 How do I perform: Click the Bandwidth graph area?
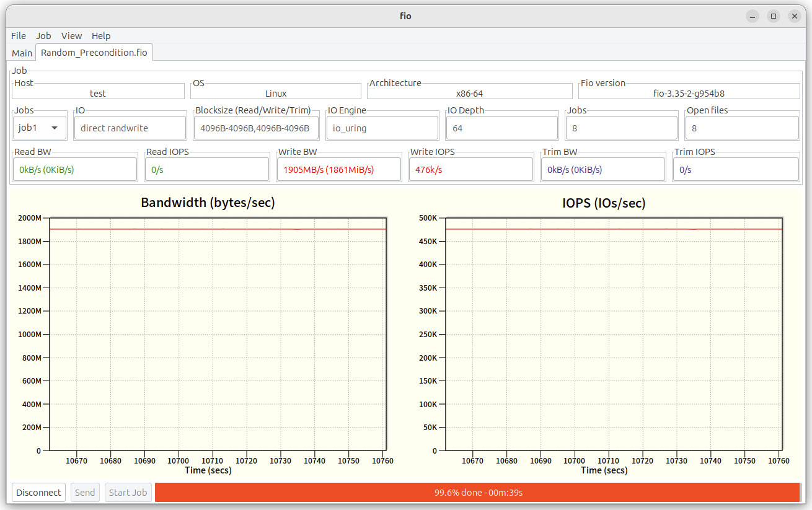[x=218, y=335]
